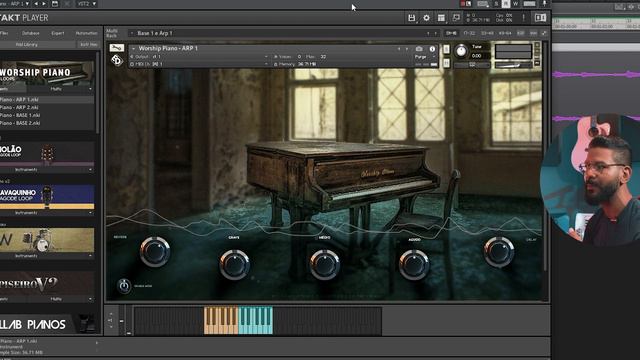Click the instrument library logo below wrench
This screenshot has height=360, width=640.
[117, 60]
